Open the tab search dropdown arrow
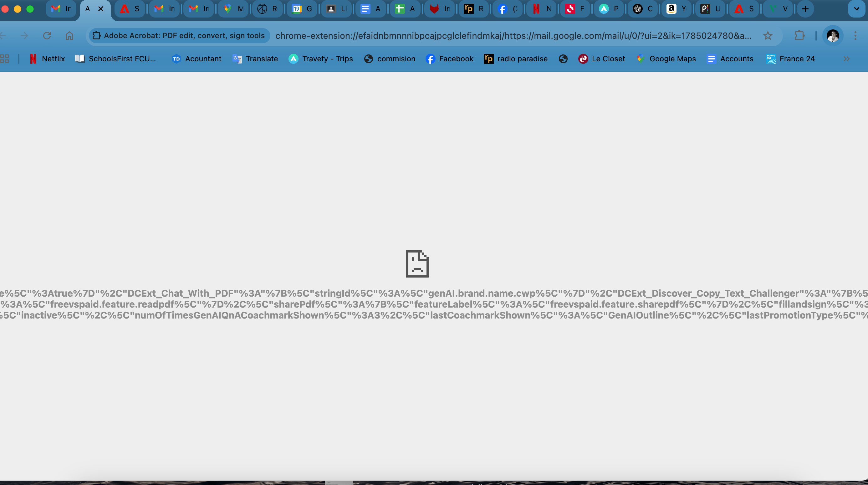The height and width of the screenshot is (485, 868). pyautogui.click(x=856, y=9)
